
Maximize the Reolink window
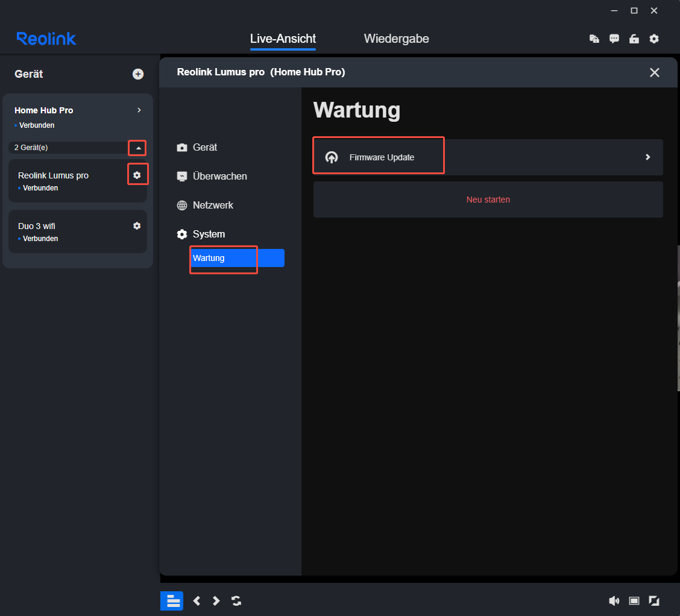coord(634,10)
